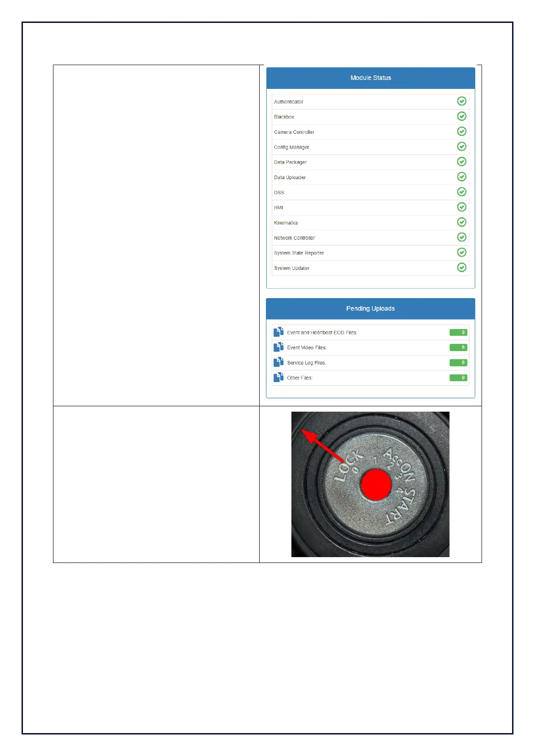Click the Service Log Files document icon
This screenshot has height=756, width=535.
279,362
